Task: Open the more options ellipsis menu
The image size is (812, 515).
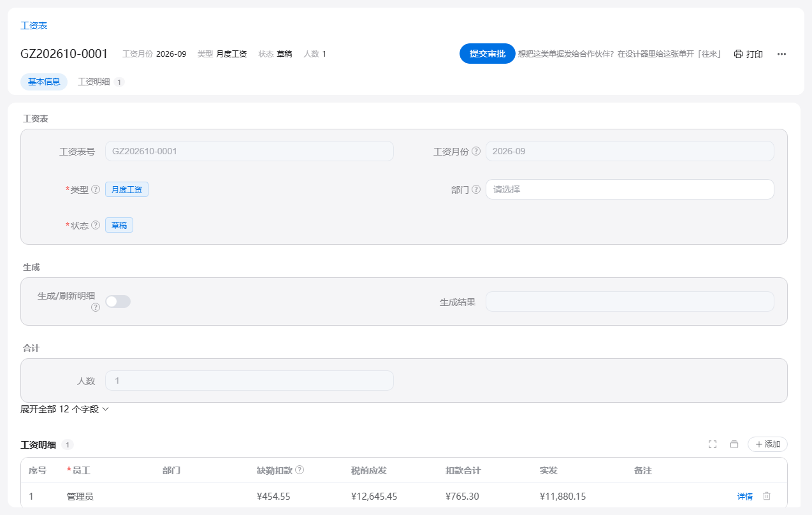Action: click(x=781, y=54)
